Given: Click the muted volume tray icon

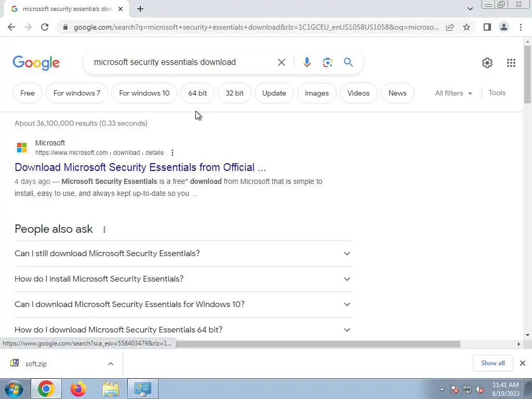Looking at the screenshot, I should 480,390.
